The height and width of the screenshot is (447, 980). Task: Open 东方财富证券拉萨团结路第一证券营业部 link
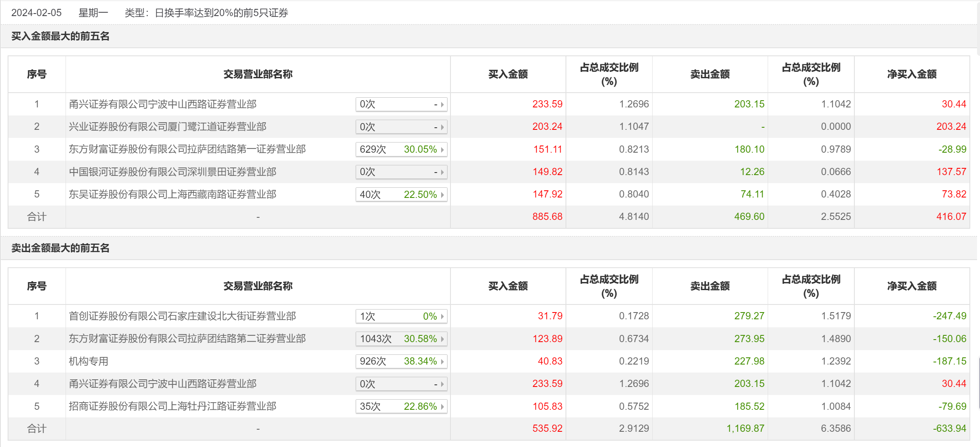pos(187,149)
